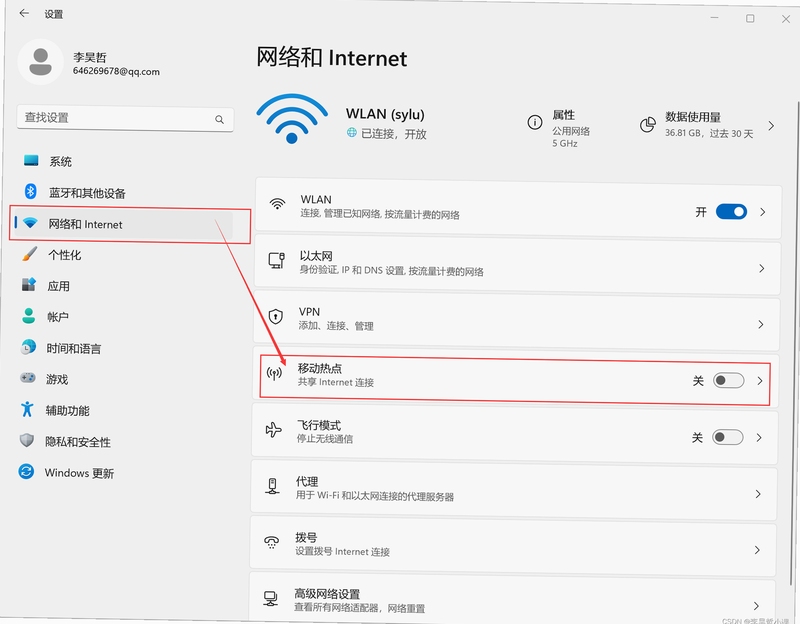Click the Personalization paintbrush icon

coord(30,254)
